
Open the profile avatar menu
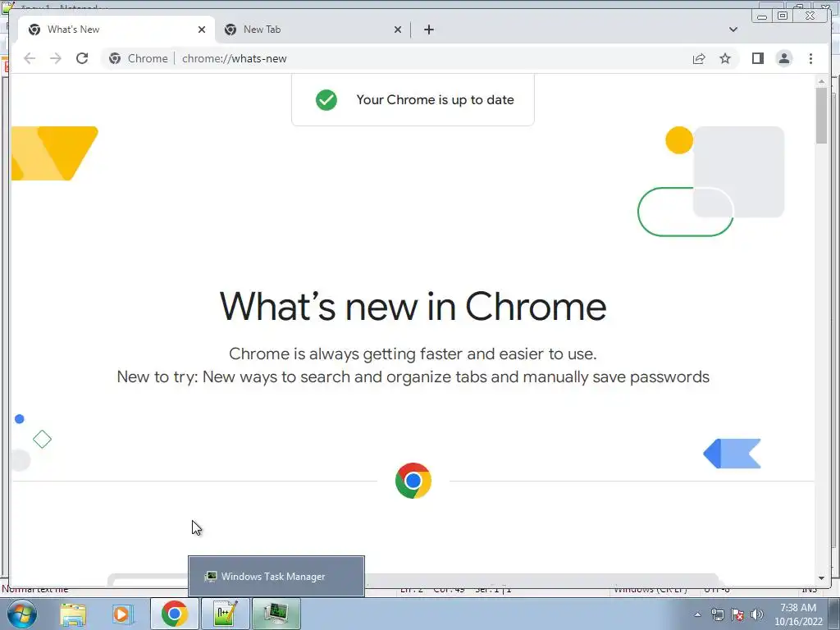(x=783, y=58)
